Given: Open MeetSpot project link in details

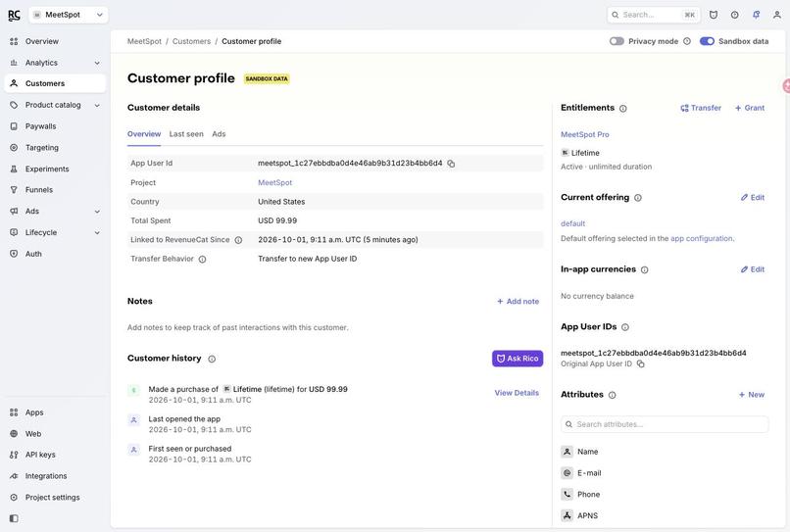Looking at the screenshot, I should point(275,182).
